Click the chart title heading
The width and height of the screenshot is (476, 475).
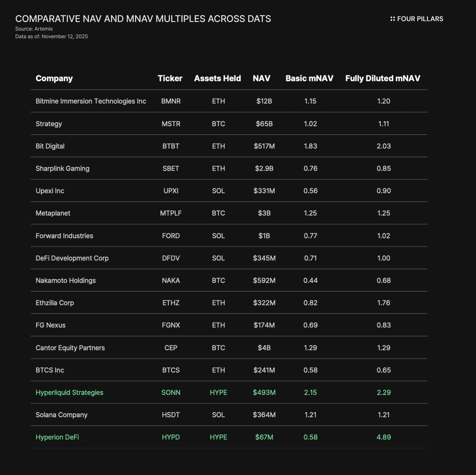(143, 19)
